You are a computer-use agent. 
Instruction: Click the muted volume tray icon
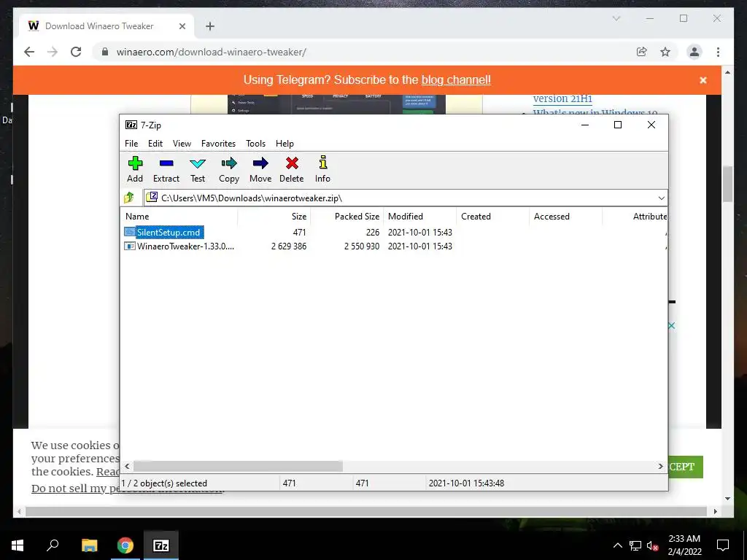(653, 545)
